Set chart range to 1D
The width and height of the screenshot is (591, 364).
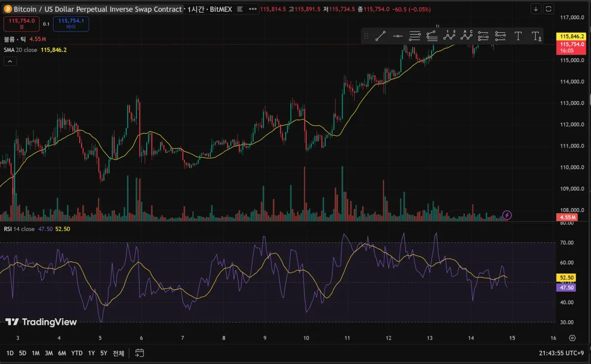[10, 353]
